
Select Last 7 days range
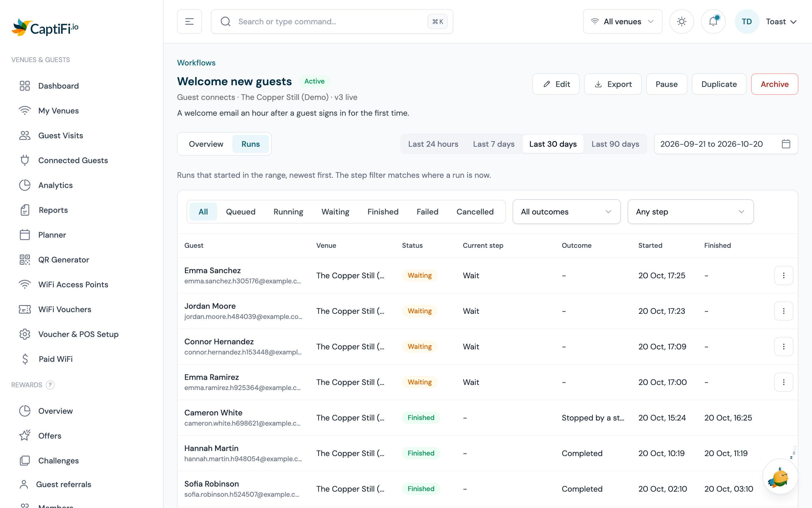494,144
